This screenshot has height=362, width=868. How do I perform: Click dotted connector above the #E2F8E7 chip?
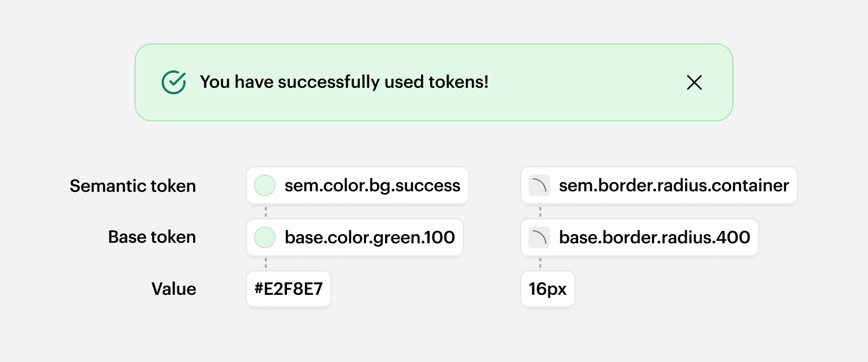tap(266, 263)
